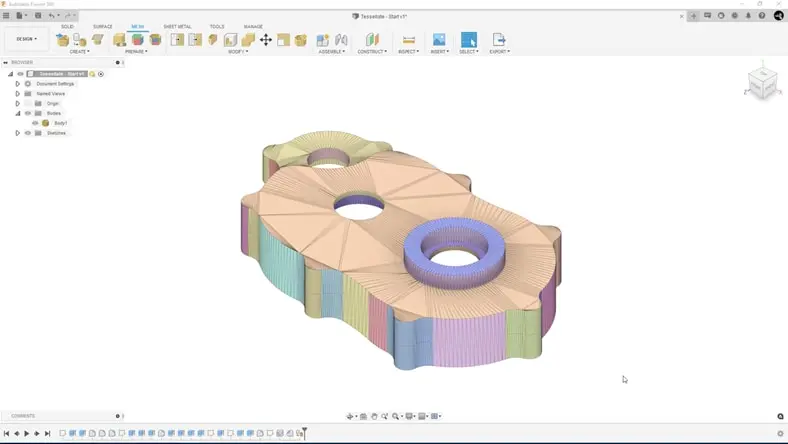
Task: Open the data panel grid icon
Action: 6,16
